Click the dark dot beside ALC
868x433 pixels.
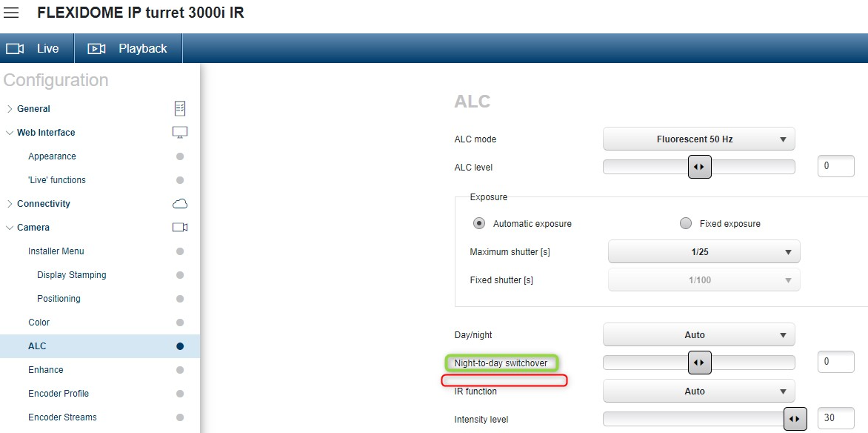point(180,346)
